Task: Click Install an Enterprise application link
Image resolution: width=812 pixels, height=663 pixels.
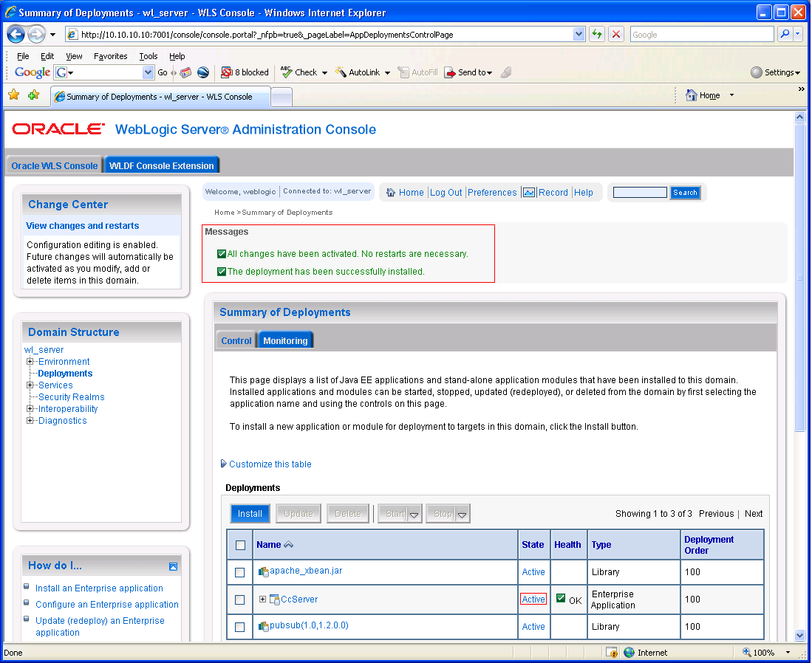Action: click(99, 588)
